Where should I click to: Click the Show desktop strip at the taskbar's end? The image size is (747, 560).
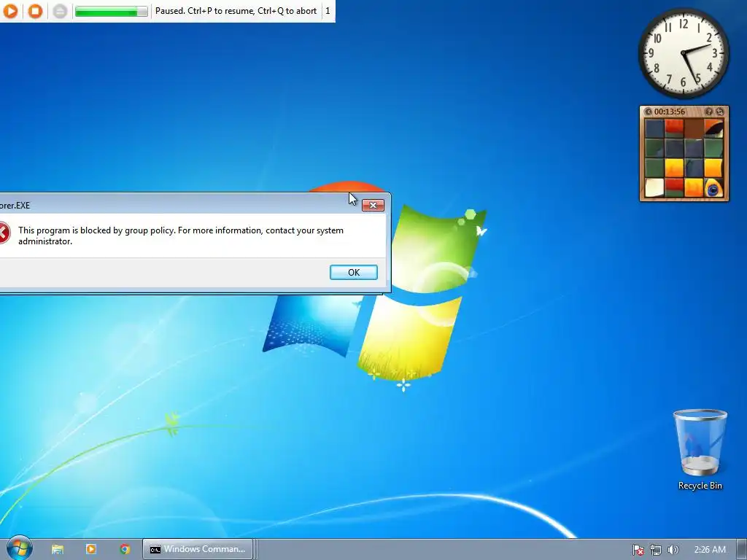point(742,550)
